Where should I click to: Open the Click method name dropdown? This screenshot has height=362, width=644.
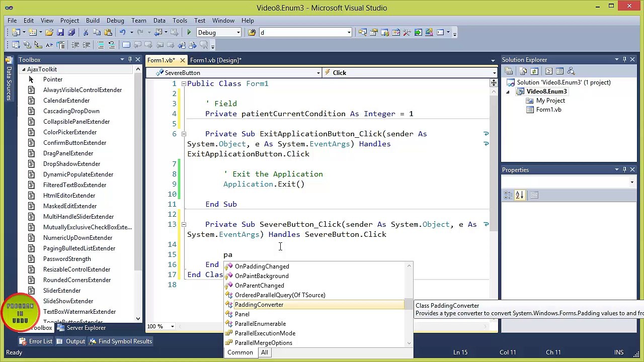point(494,73)
